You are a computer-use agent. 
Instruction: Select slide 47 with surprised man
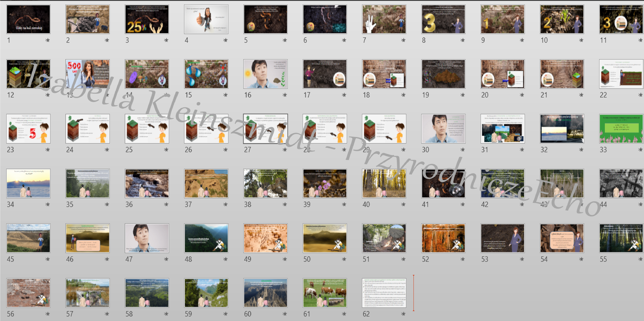coord(147,238)
